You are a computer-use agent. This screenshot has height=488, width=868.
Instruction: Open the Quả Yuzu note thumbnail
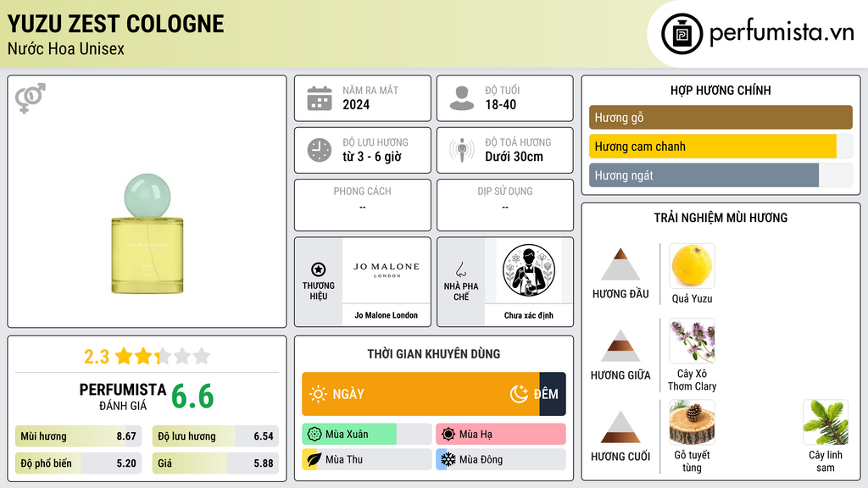pos(692,265)
